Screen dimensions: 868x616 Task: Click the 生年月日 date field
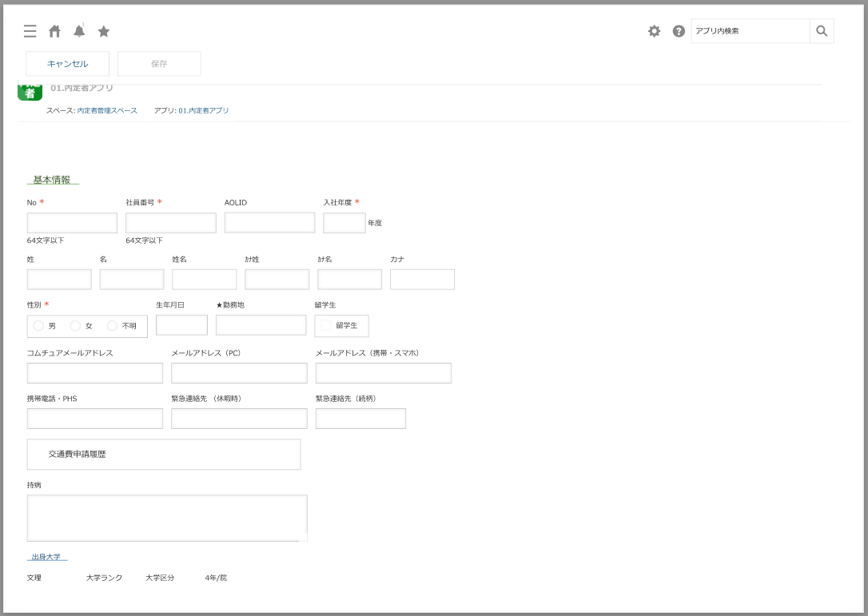click(x=181, y=325)
